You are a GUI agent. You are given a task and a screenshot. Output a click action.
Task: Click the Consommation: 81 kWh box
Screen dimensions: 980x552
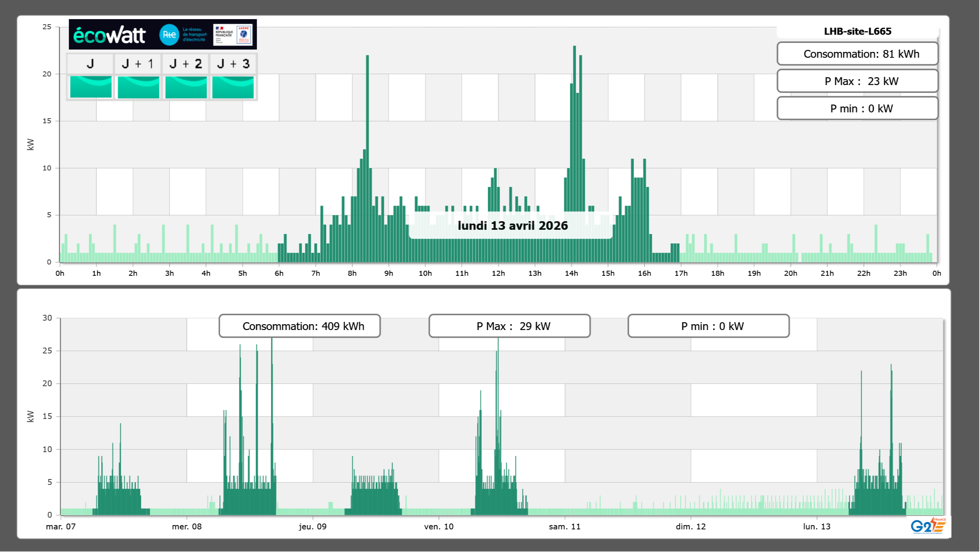point(857,54)
